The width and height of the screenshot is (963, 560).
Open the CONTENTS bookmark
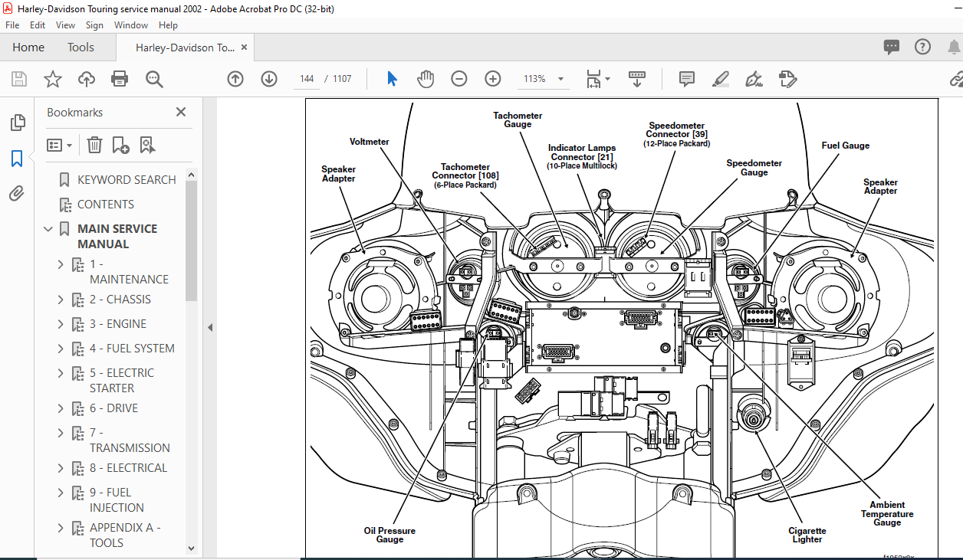[x=106, y=204]
